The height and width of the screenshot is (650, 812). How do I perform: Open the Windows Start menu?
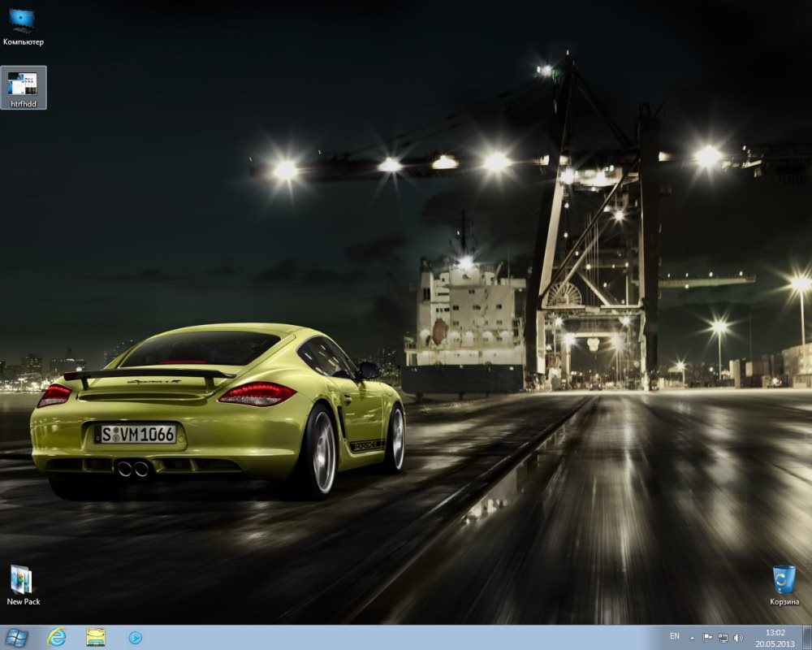point(15,638)
